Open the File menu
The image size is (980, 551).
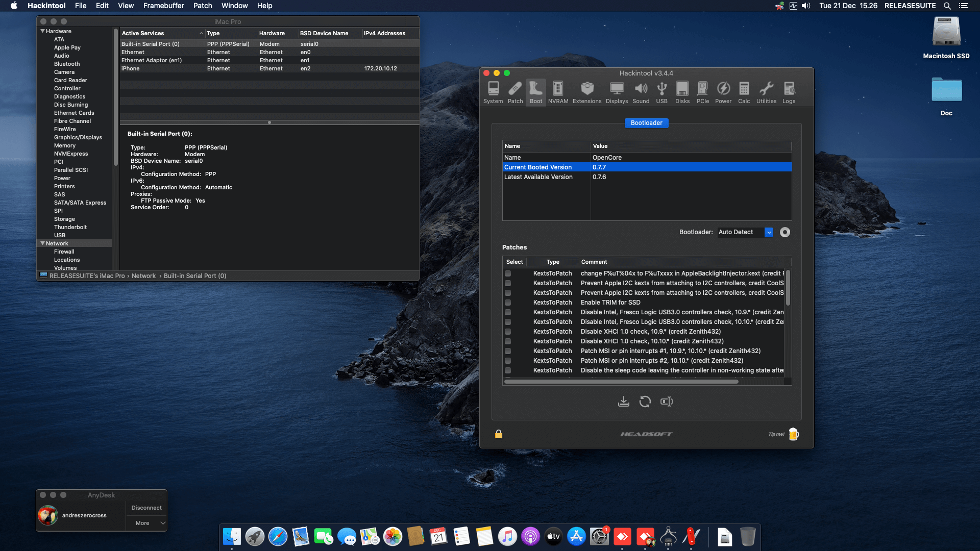(81, 6)
